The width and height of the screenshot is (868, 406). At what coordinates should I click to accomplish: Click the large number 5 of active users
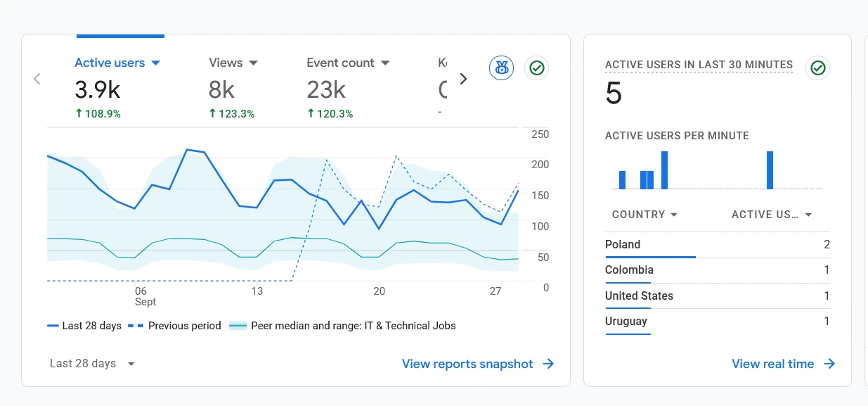pyautogui.click(x=614, y=94)
